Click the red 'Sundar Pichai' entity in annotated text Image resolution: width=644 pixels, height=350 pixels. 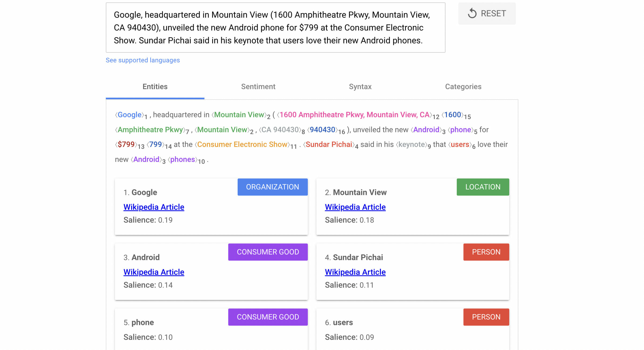(329, 144)
